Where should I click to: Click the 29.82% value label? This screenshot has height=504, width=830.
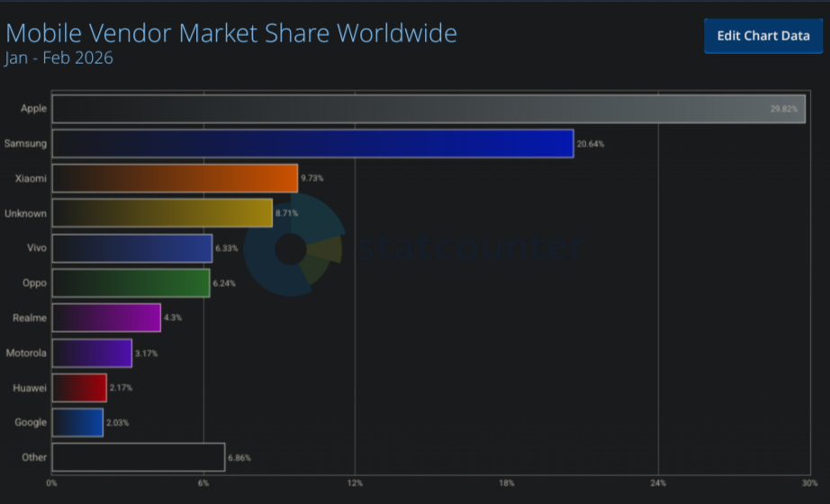coord(784,109)
